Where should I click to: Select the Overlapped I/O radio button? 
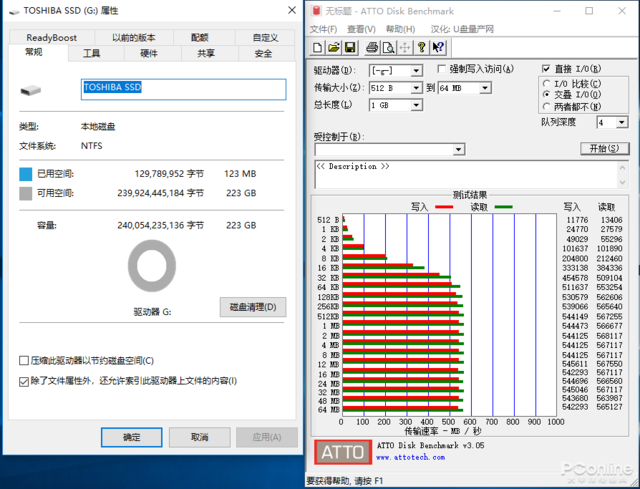coord(547,95)
